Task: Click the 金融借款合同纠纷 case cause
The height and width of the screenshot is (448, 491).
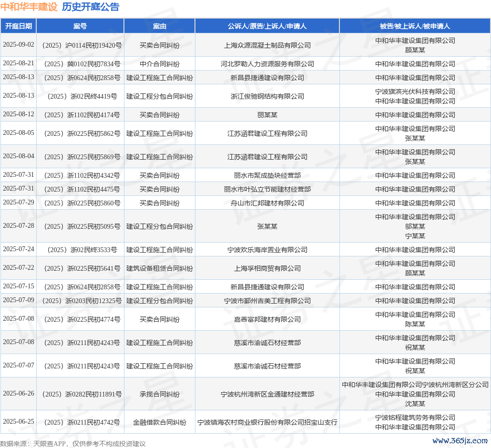Action: tap(159, 422)
